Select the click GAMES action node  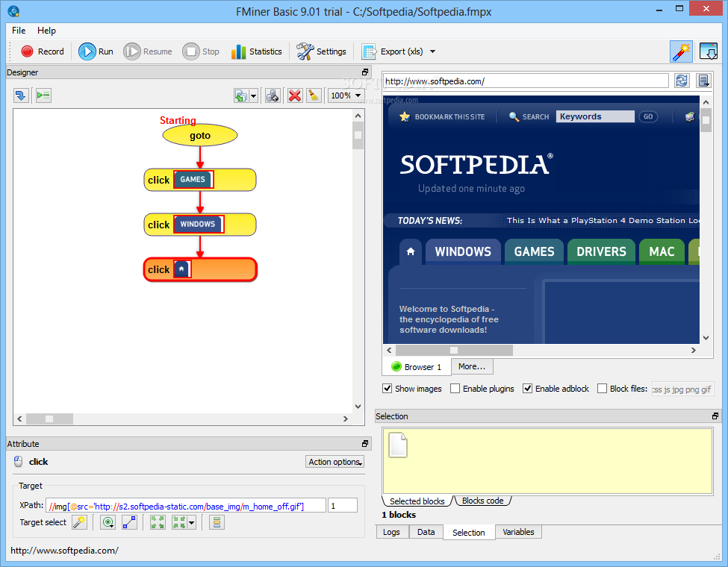coord(200,180)
